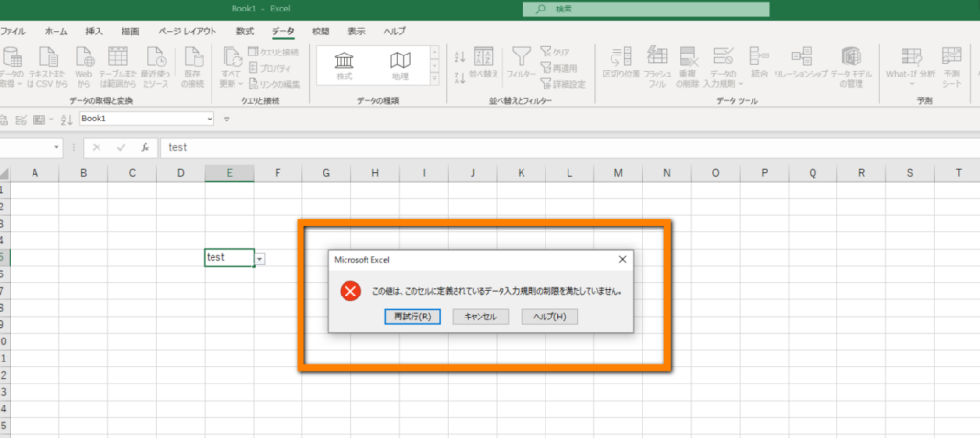Expand the Name Box dropdown arrow
980x438 pixels.
(x=57, y=148)
